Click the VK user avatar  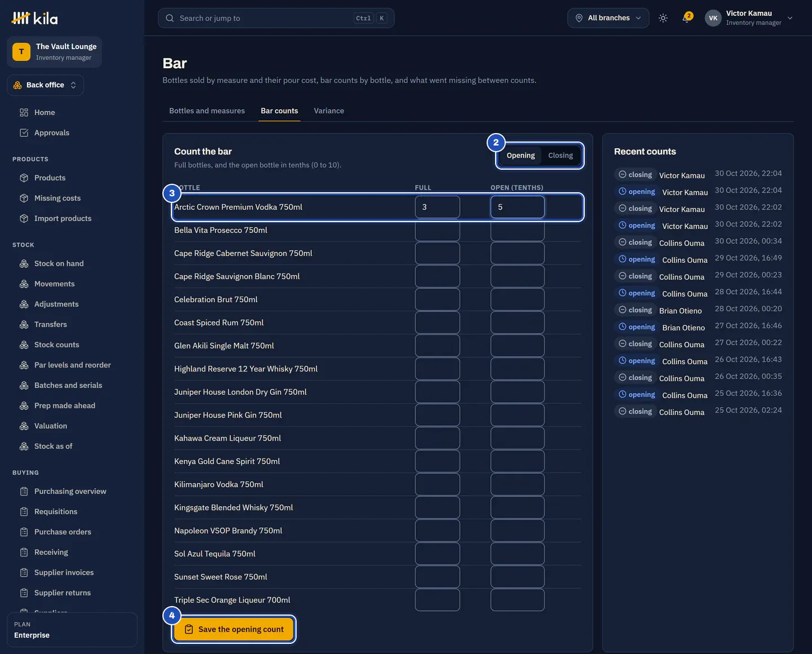tap(713, 18)
